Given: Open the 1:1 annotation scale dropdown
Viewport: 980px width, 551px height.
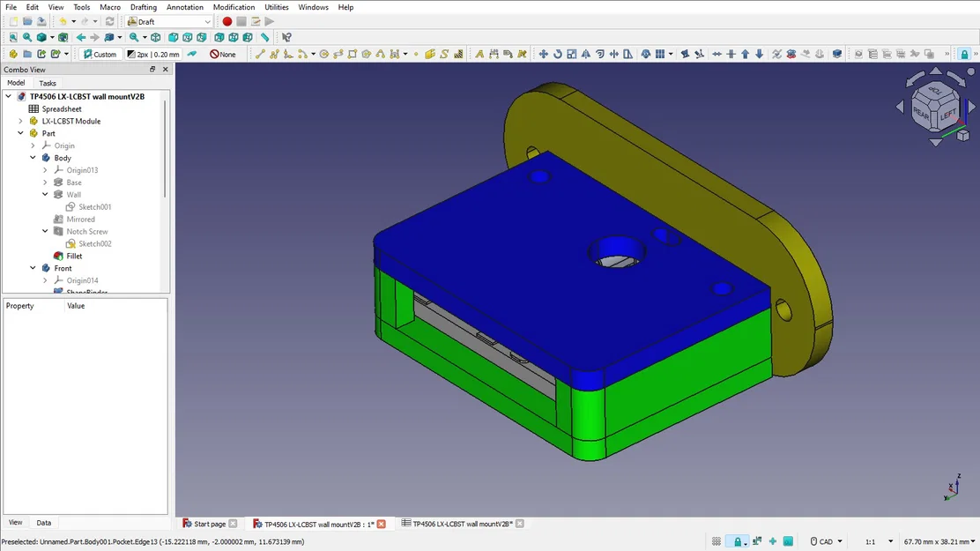Looking at the screenshot, I should [879, 541].
